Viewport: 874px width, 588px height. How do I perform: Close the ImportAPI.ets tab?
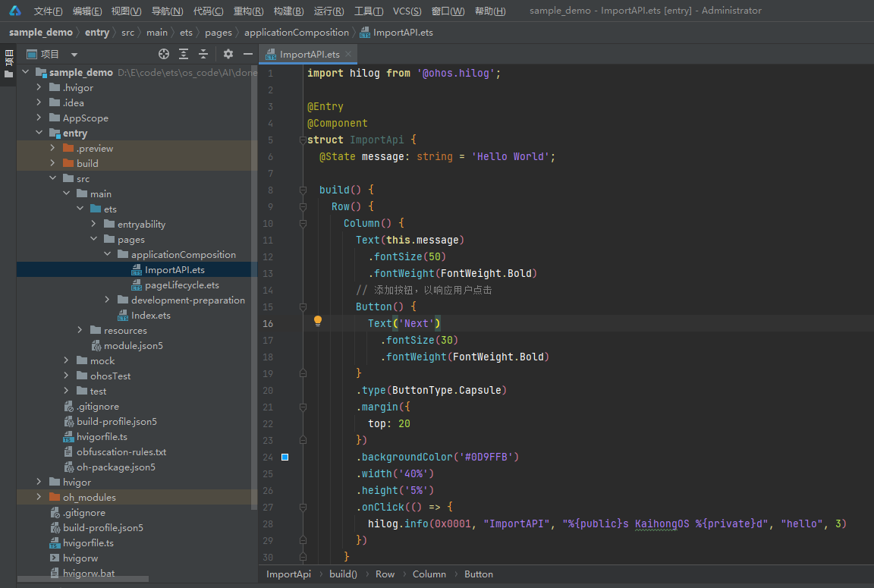click(348, 54)
